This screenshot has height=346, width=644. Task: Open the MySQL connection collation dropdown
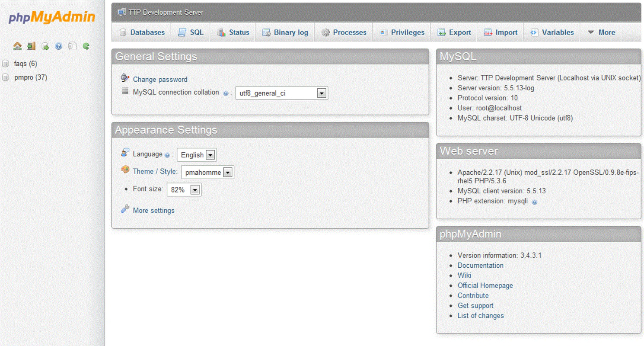click(281, 93)
